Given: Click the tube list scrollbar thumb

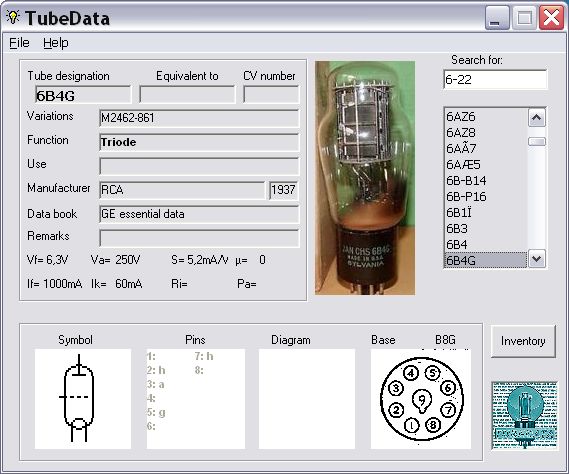Looking at the screenshot, I should [536, 141].
